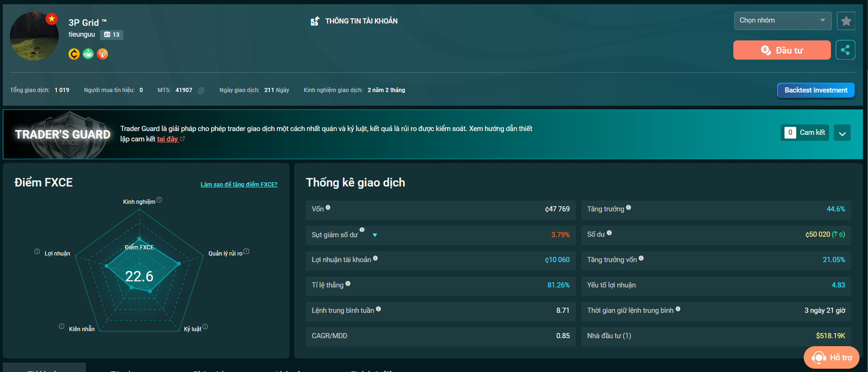Viewport: 868px width, 372px height.
Task: Click the external link icon after tại đây
Action: click(x=183, y=139)
